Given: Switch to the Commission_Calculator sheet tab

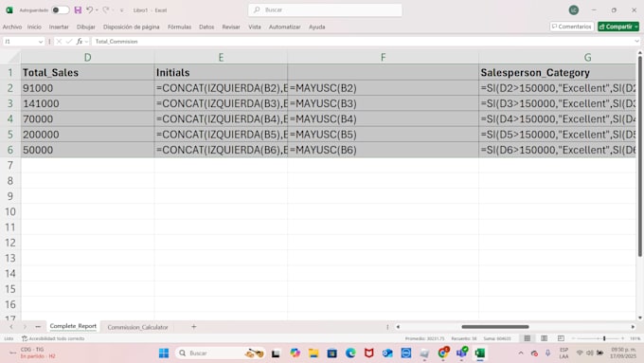Looking at the screenshot, I should (137, 327).
